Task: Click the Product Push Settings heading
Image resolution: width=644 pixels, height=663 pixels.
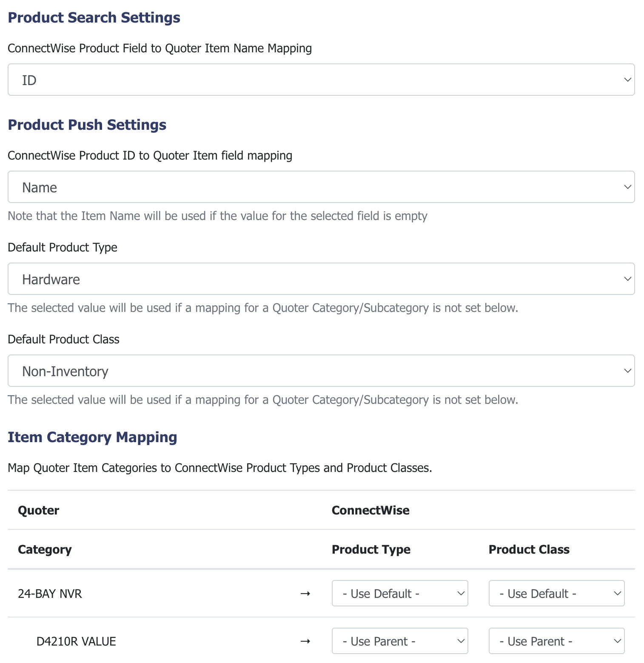Action: (87, 125)
